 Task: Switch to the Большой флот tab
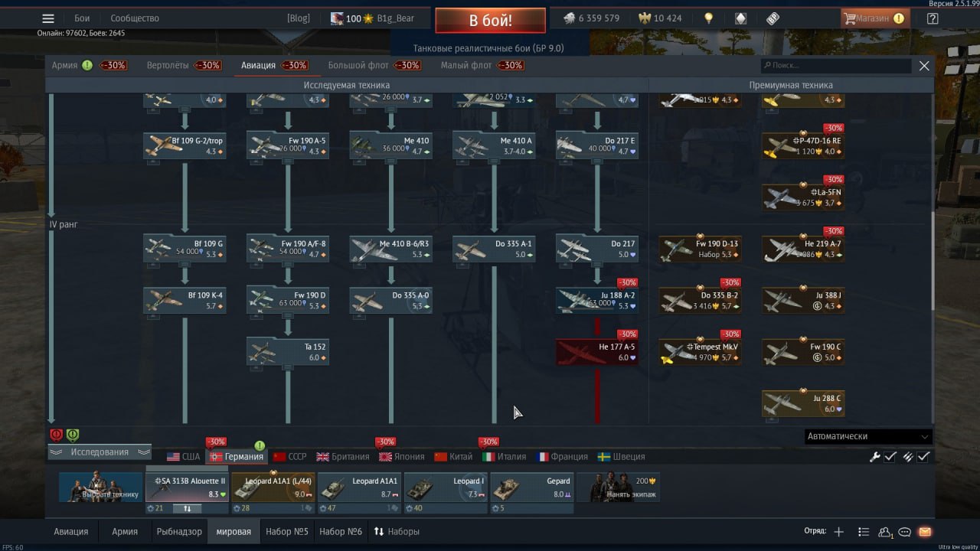[358, 65]
